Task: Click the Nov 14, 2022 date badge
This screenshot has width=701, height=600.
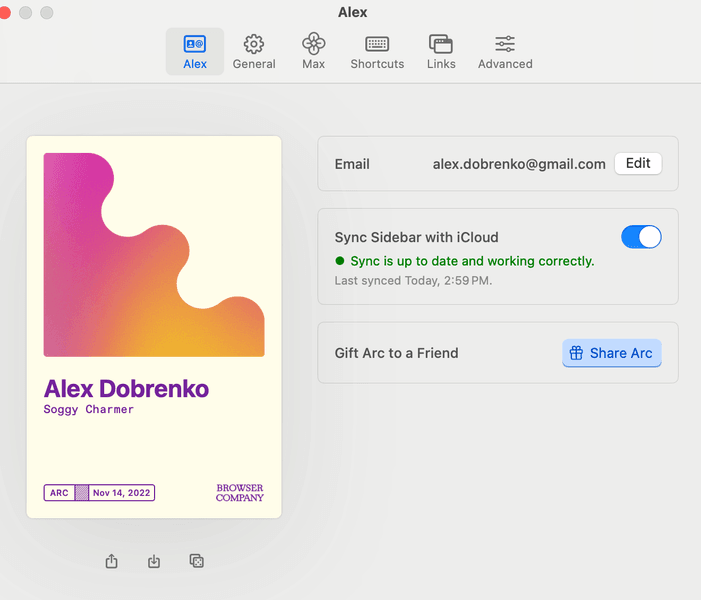Action: coord(122,493)
